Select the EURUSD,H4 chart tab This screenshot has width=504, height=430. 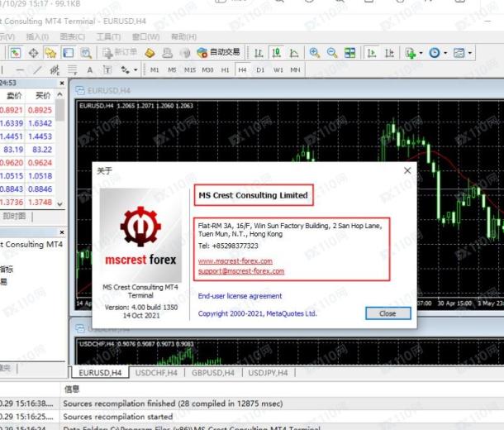tap(100, 372)
